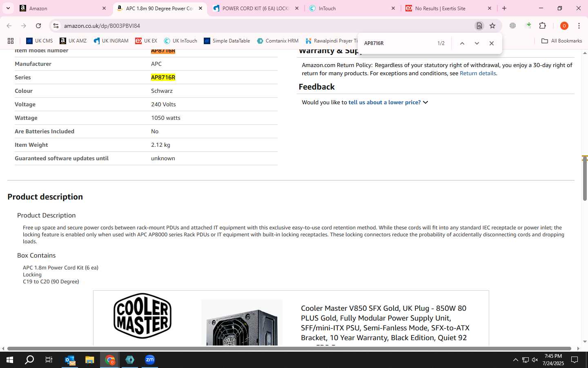Viewport: 588px width, 368px height.
Task: Open Outlook from the taskbar
Action: 70,360
